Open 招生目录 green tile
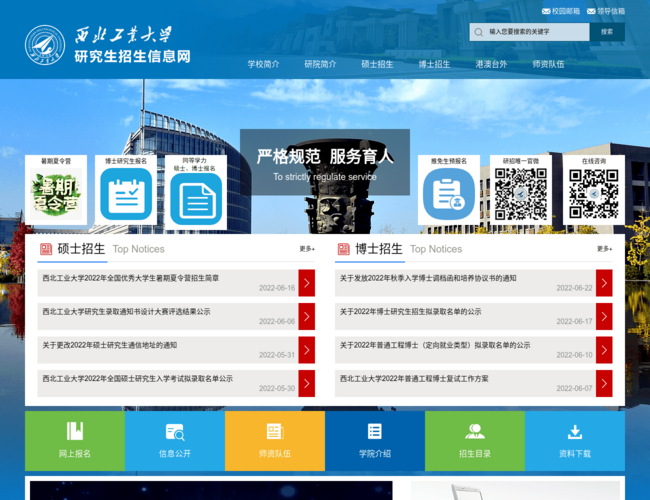Image resolution: width=650 pixels, height=500 pixels. point(475,441)
